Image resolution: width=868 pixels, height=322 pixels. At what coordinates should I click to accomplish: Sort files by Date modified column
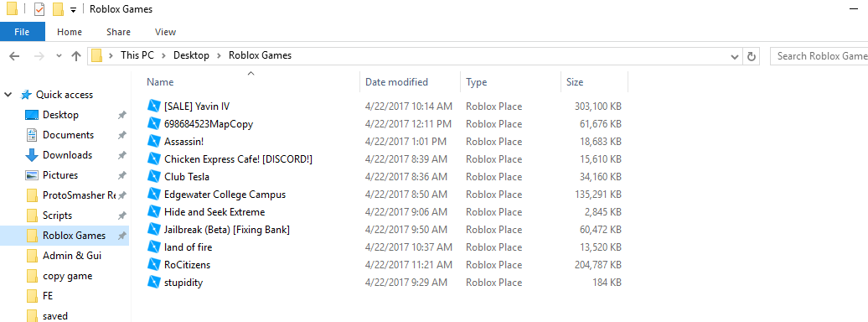[x=396, y=82]
